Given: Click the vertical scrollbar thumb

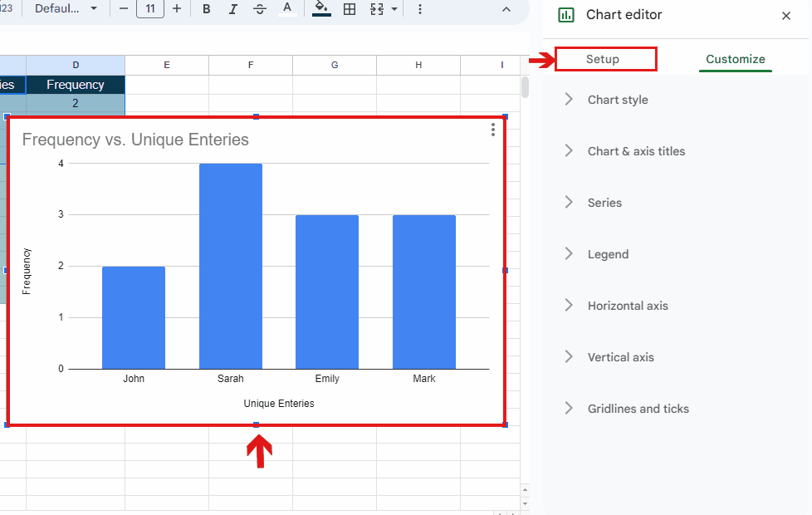Looking at the screenshot, I should 525,87.
